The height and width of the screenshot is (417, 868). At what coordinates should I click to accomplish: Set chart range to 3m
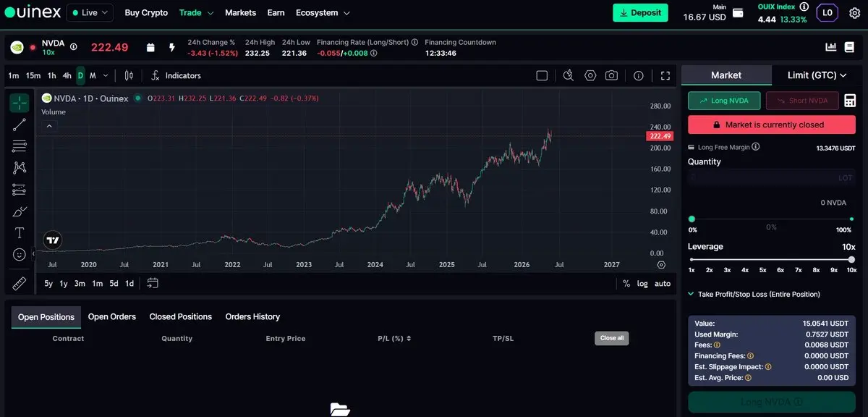point(80,284)
